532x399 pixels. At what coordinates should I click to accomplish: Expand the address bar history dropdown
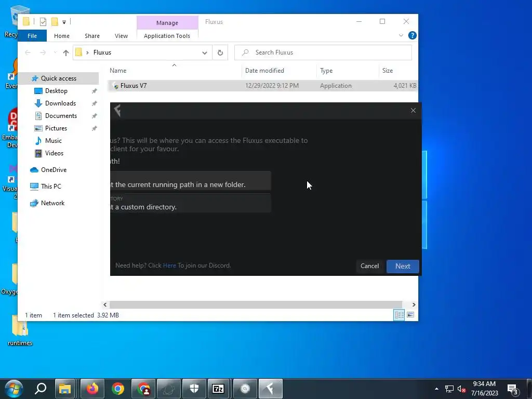point(205,52)
